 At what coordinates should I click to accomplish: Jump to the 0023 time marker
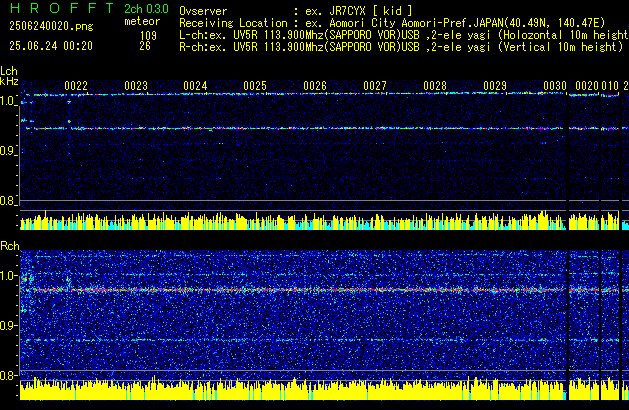coord(136,86)
